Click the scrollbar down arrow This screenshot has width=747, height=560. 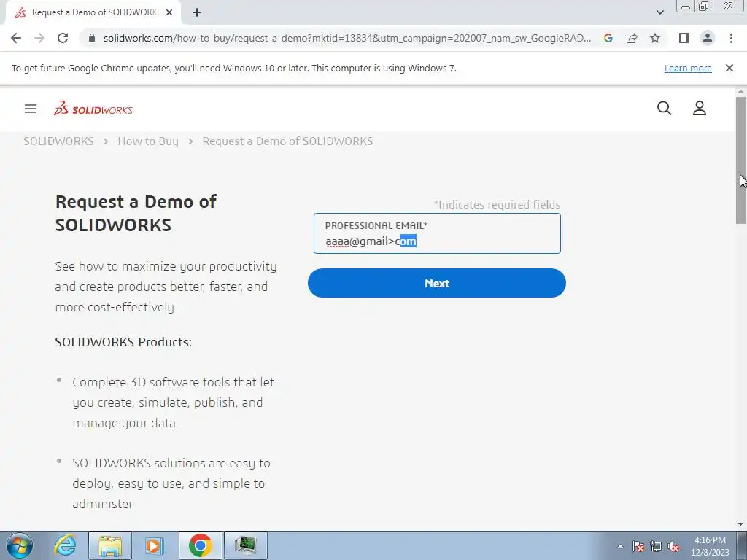740,524
